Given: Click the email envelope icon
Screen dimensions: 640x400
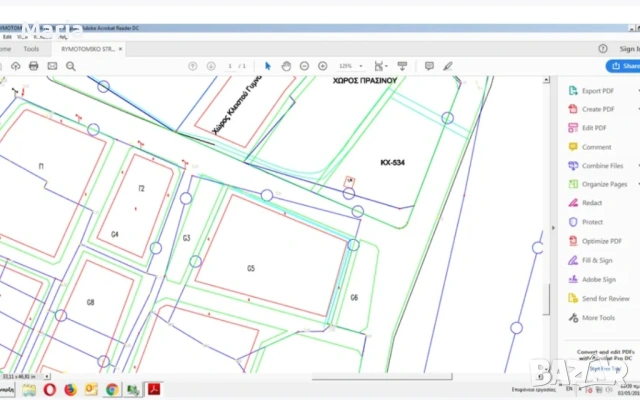Looking at the screenshot, I should pos(52,66).
